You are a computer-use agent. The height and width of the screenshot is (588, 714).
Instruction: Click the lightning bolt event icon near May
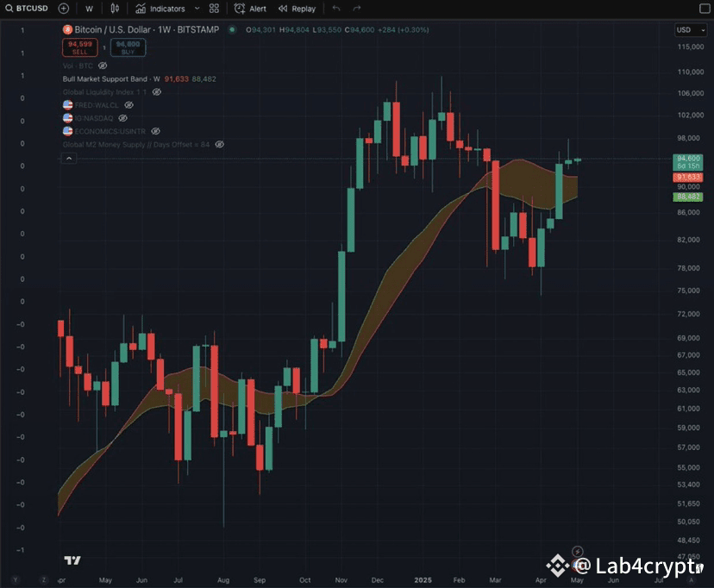578,552
